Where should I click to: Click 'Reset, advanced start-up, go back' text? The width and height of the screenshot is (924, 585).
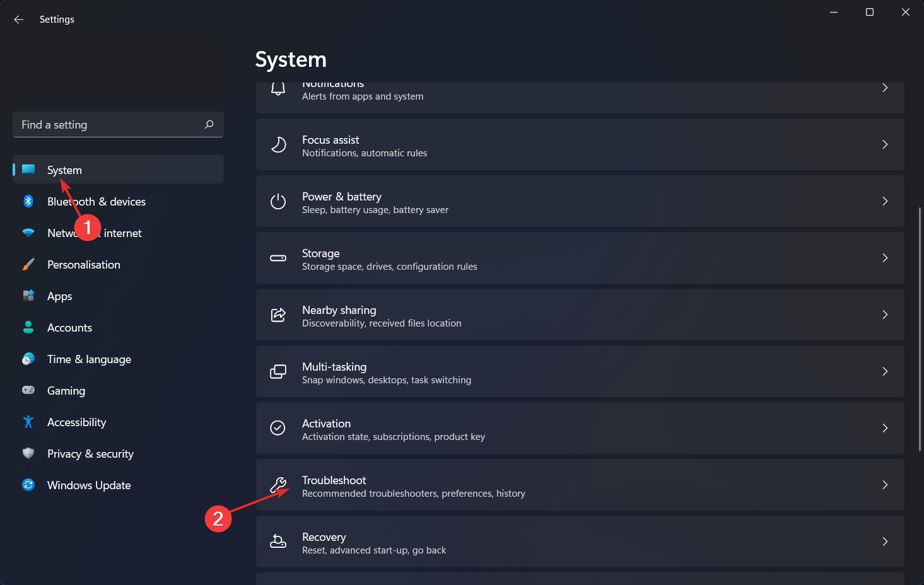374,550
